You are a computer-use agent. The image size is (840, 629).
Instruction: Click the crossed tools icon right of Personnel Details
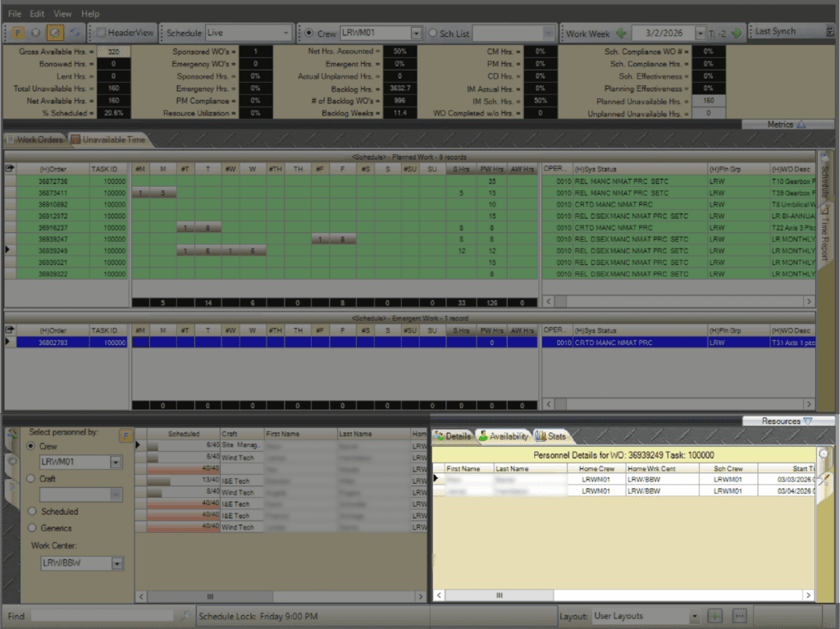tap(827, 478)
